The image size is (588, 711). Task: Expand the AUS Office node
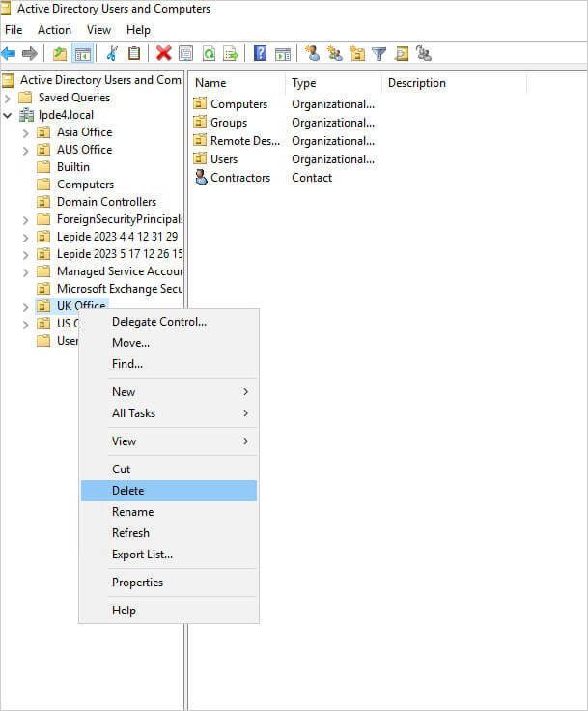[x=26, y=150]
